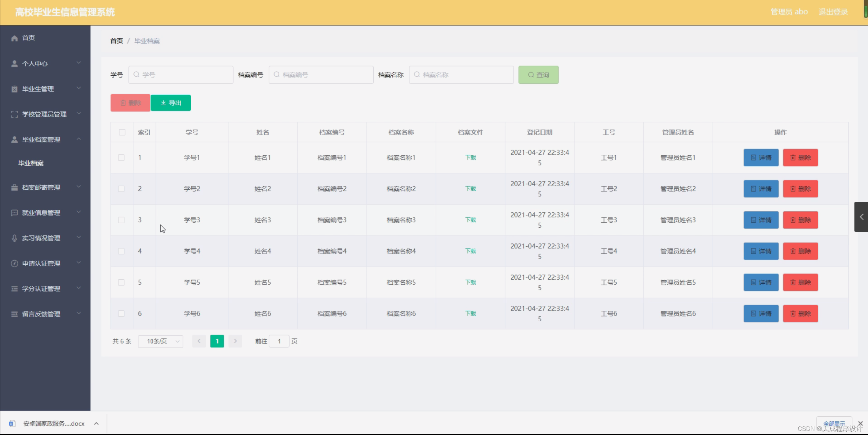
Task: Click the green 导出 export button
Action: point(171,103)
